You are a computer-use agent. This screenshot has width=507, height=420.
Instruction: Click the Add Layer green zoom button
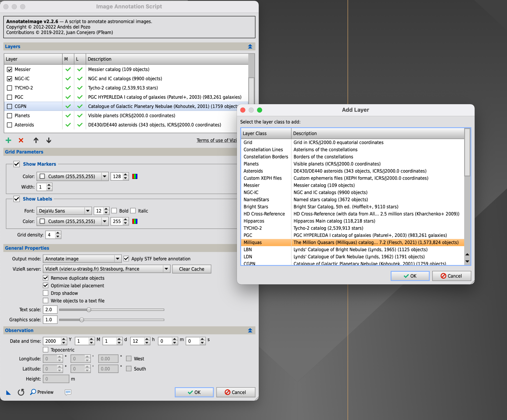click(259, 110)
